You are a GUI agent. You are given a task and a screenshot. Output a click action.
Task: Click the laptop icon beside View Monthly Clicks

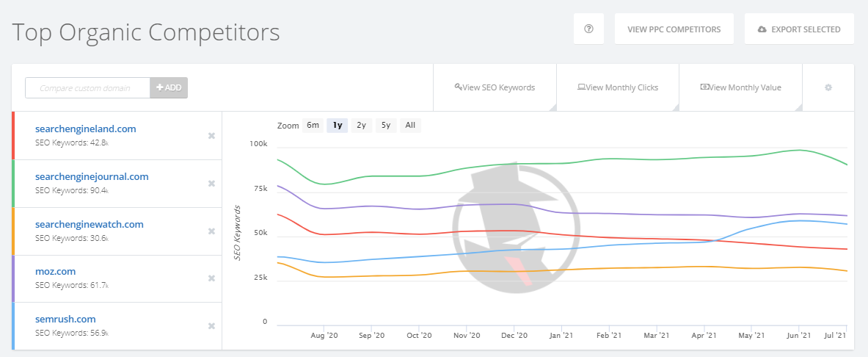click(581, 87)
